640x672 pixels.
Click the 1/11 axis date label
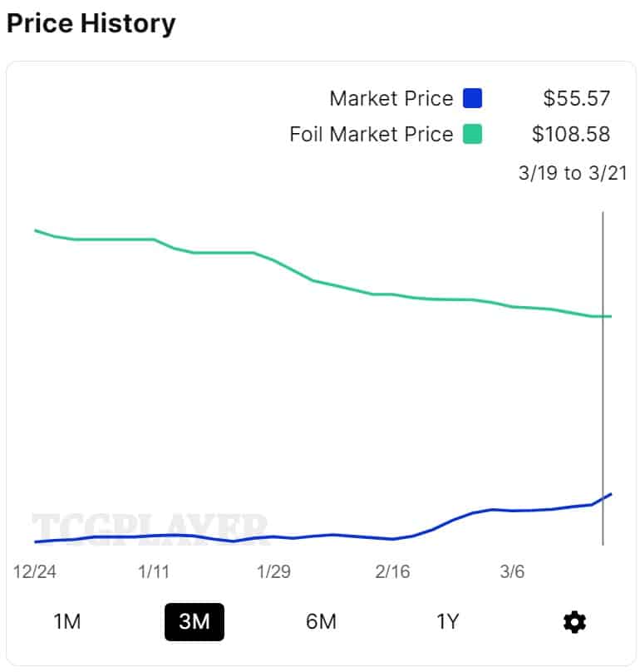pyautogui.click(x=155, y=572)
